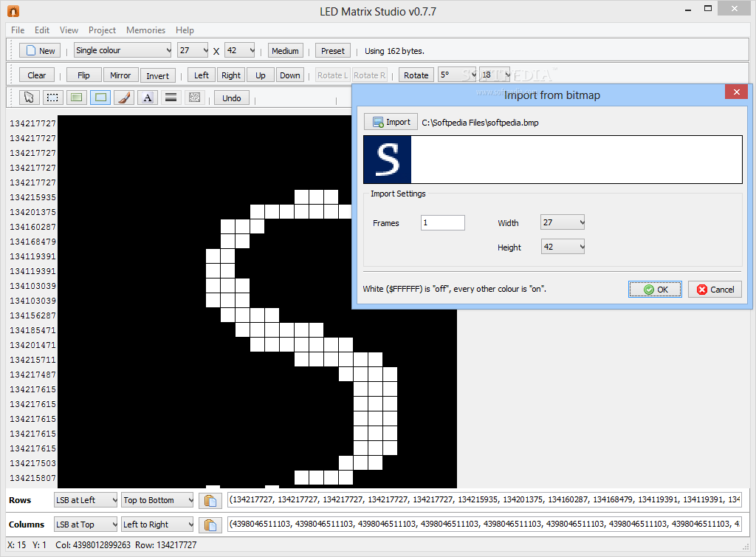This screenshot has height=557, width=756.
Task: Click row value 134185471
Action: (32, 330)
